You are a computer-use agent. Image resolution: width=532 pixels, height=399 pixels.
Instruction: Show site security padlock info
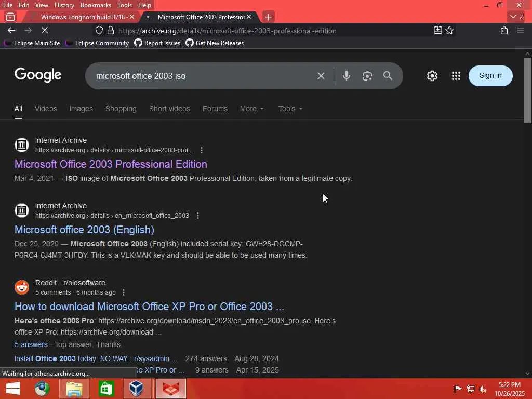click(111, 31)
